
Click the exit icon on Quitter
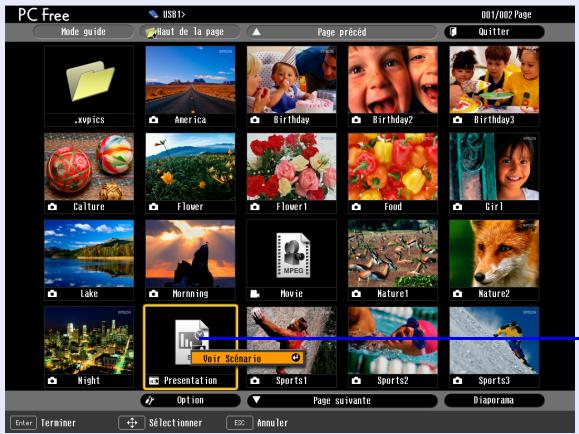click(x=453, y=32)
